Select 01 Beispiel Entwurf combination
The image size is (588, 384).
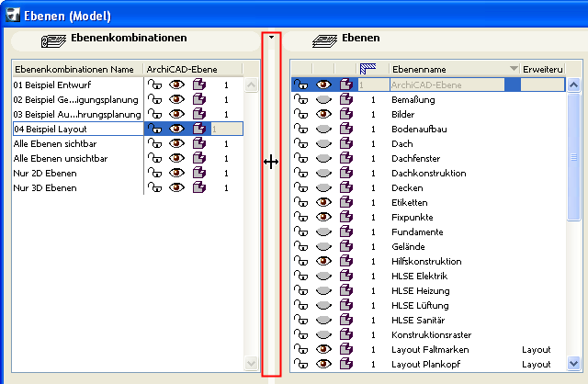[51, 85]
